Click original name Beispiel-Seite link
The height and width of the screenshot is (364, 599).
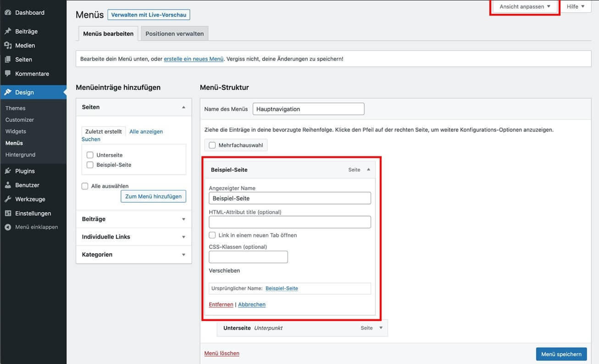tap(282, 288)
